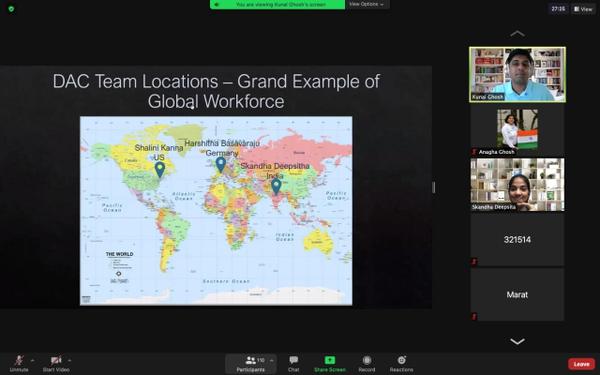Click the red Leave button

coord(581,364)
